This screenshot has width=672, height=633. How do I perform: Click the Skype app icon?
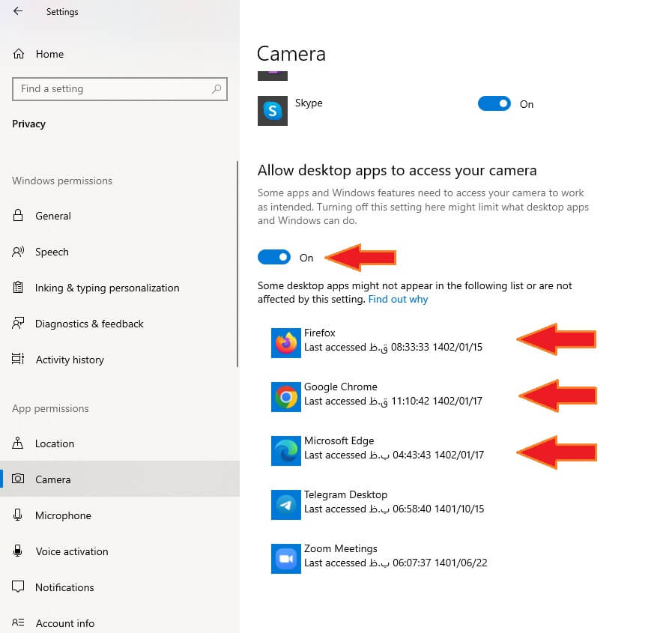[x=273, y=111]
